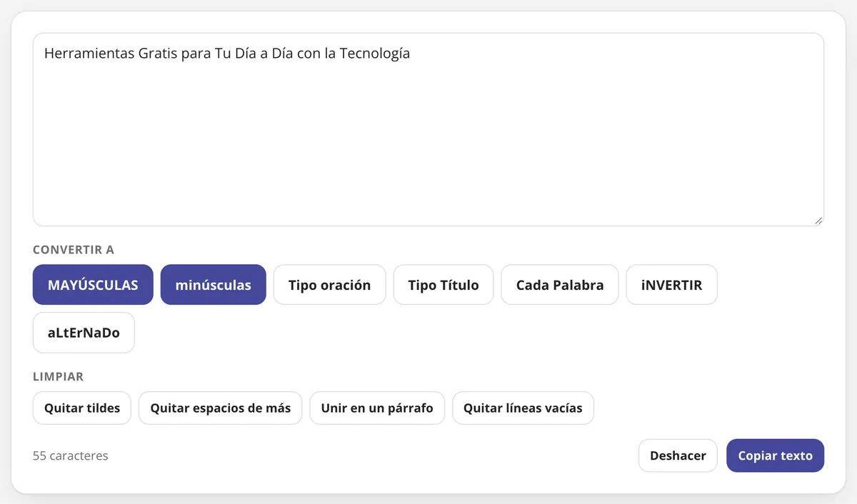Click the iNVERTIR case button

pyautogui.click(x=672, y=285)
